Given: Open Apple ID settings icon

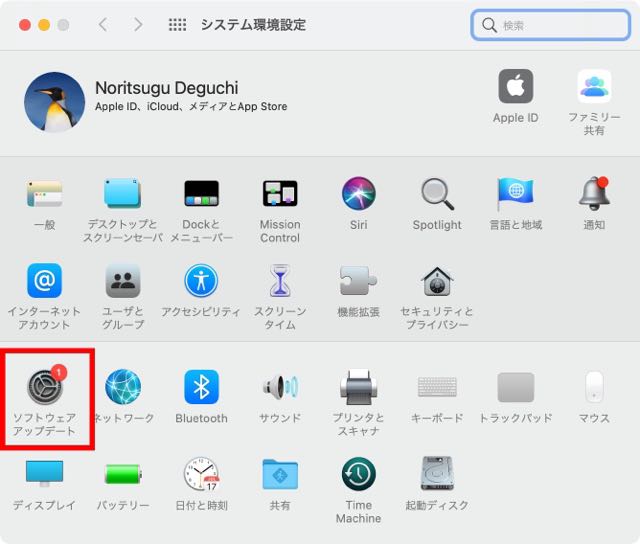Looking at the screenshot, I should pyautogui.click(x=516, y=86).
